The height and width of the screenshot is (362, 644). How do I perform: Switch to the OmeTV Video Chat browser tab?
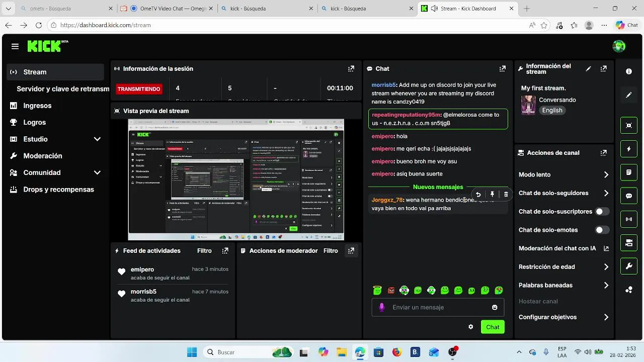[166, 9]
